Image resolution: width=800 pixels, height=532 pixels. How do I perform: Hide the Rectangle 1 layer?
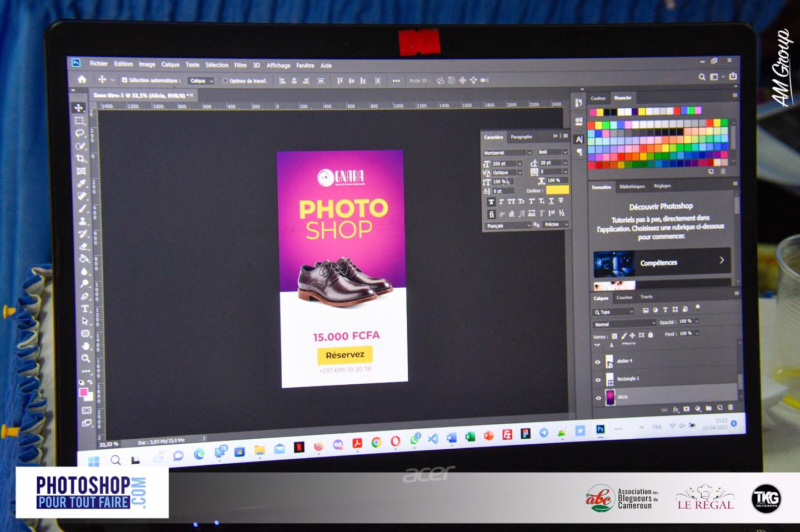[598, 380]
